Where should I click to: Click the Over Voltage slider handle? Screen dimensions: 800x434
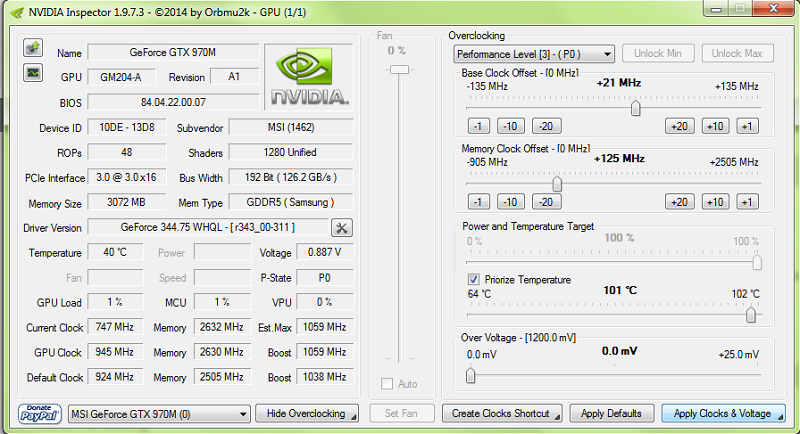coord(470,375)
